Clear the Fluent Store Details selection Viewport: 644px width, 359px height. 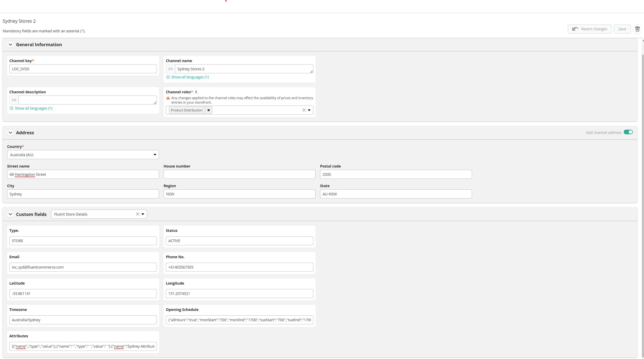(x=138, y=214)
